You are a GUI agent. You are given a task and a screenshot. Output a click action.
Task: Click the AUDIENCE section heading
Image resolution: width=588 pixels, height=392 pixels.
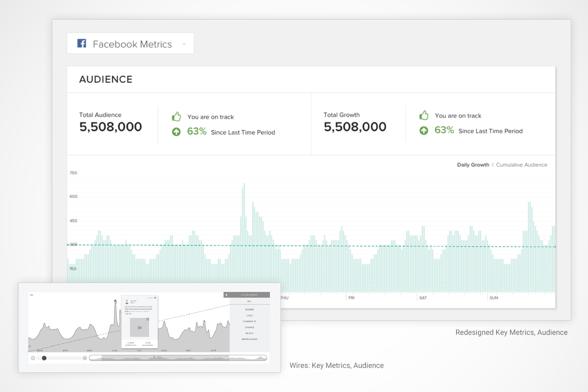click(x=106, y=79)
